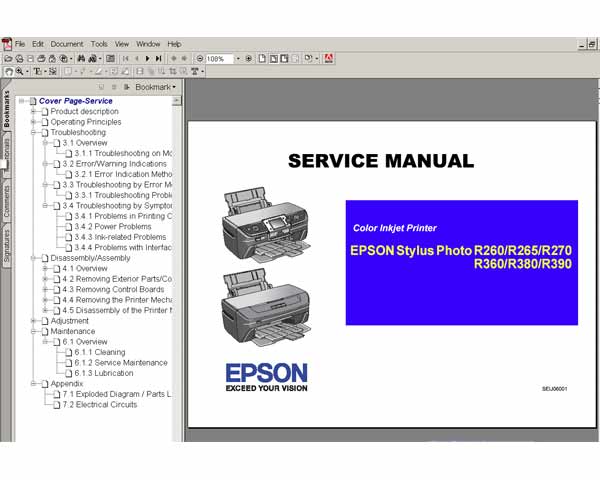Switch to the Bookmarks side tab

click(7, 109)
